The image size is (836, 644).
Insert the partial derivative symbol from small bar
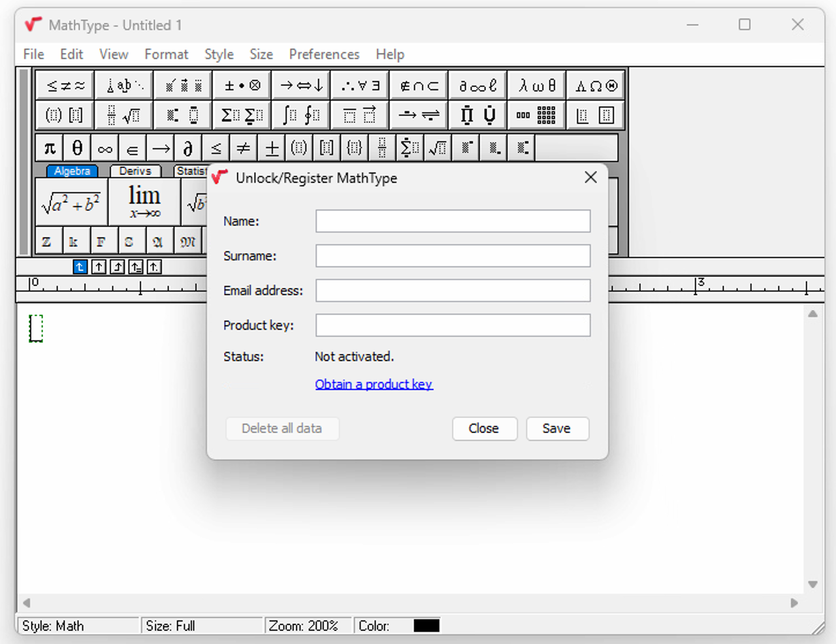(x=188, y=148)
